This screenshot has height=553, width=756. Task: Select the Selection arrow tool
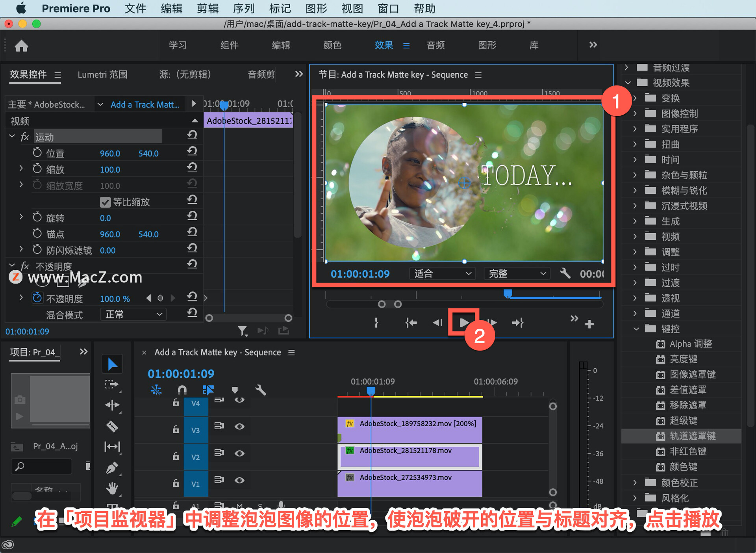112,364
